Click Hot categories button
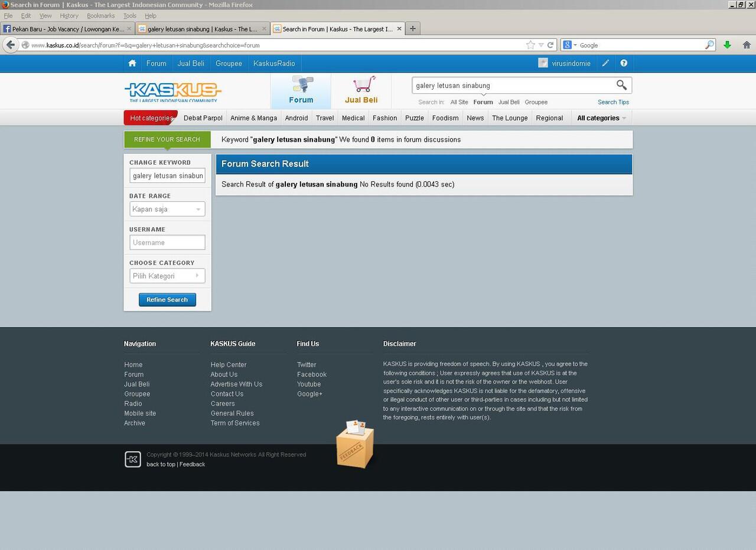This screenshot has width=756, height=550. click(151, 118)
